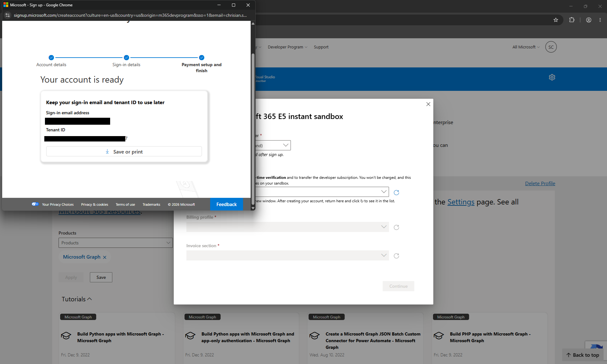Open the Terms of use footer link
This screenshot has height=364, width=607.
[x=125, y=204]
